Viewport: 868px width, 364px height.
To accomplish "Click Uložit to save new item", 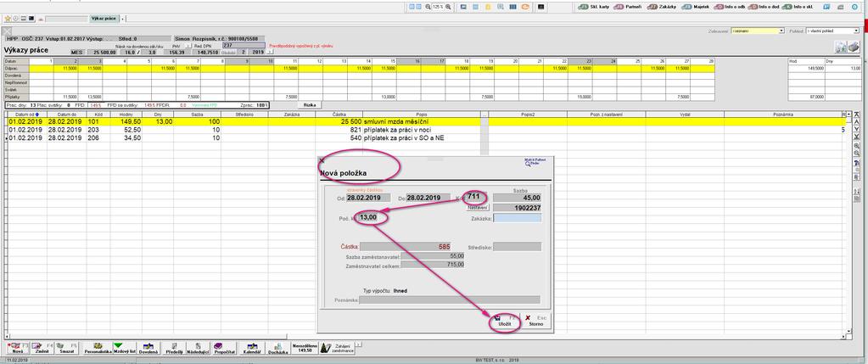I will [x=504, y=322].
